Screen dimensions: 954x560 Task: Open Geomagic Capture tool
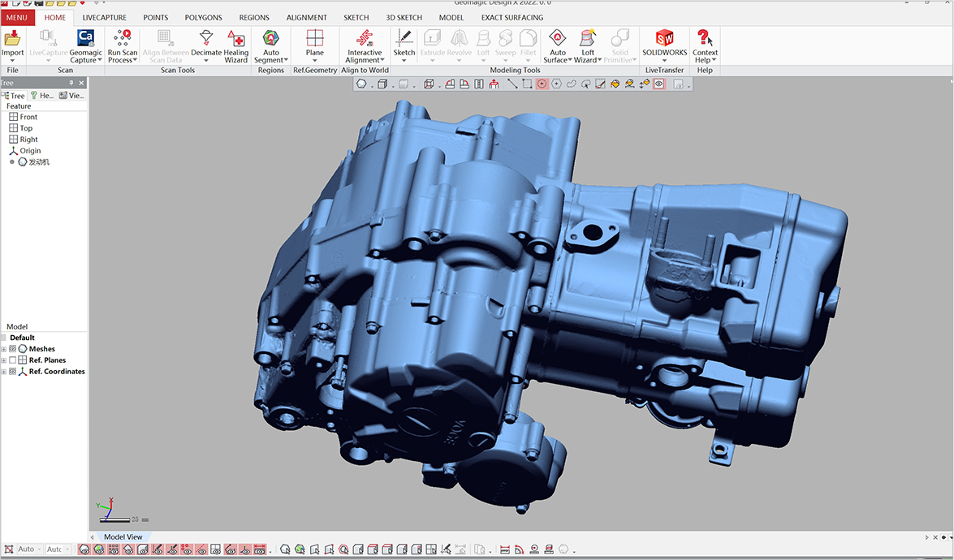coord(85,39)
